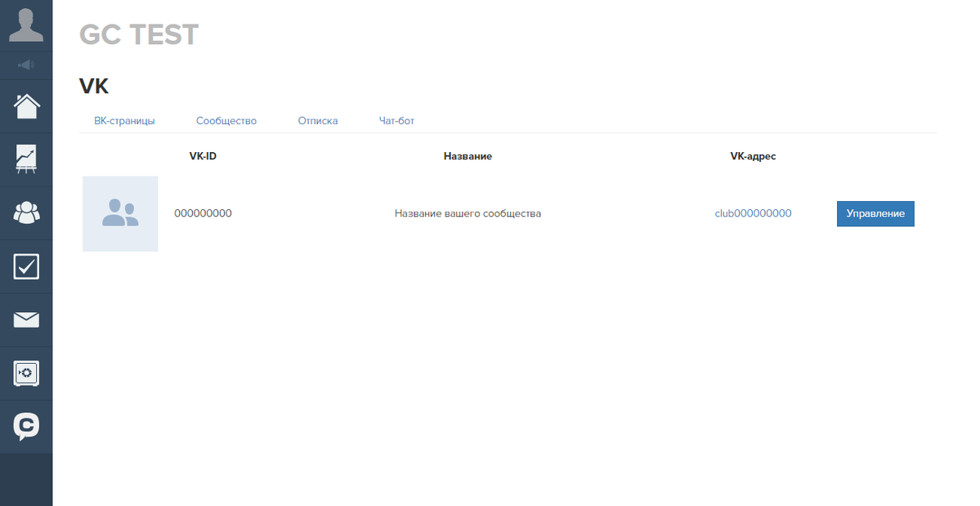The image size is (980, 506).
Task: Open the safe settings icon in sidebar
Action: coord(26,374)
